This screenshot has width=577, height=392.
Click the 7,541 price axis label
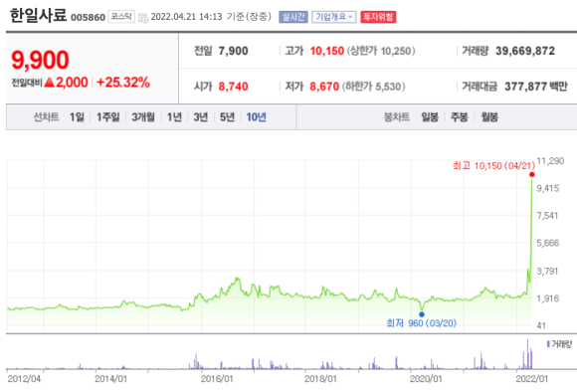point(547,215)
